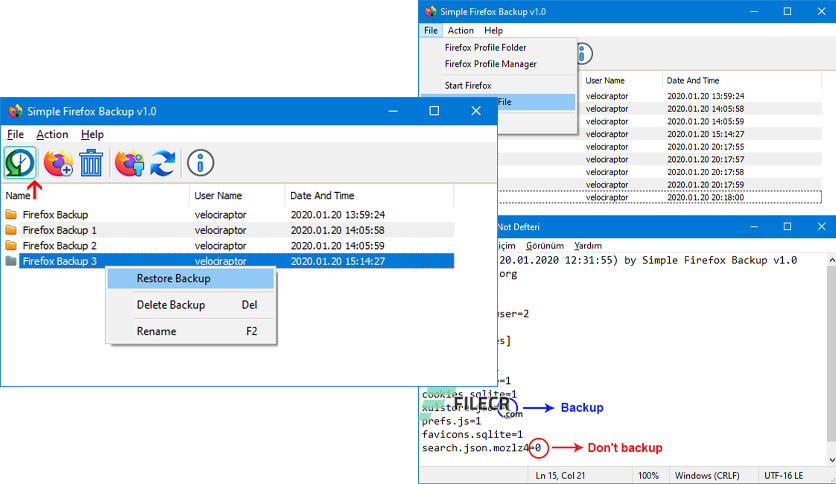Select Start Firefox in the File menu

tap(468, 85)
